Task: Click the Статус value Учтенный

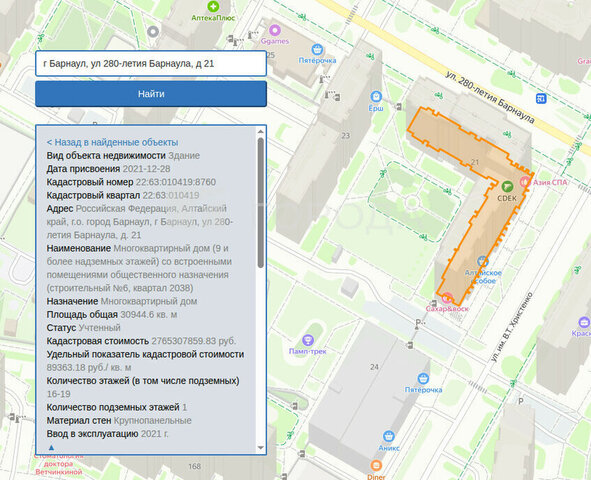Action: [x=100, y=328]
